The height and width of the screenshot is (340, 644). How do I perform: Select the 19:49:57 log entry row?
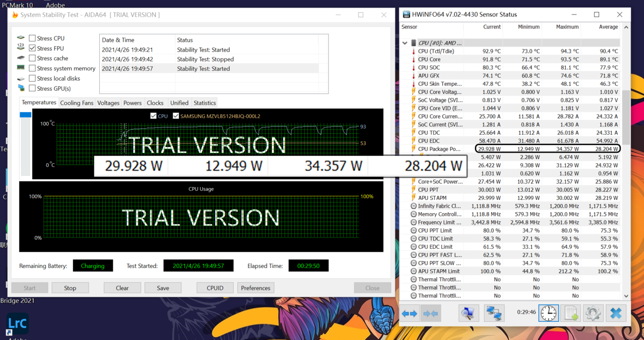click(x=209, y=69)
